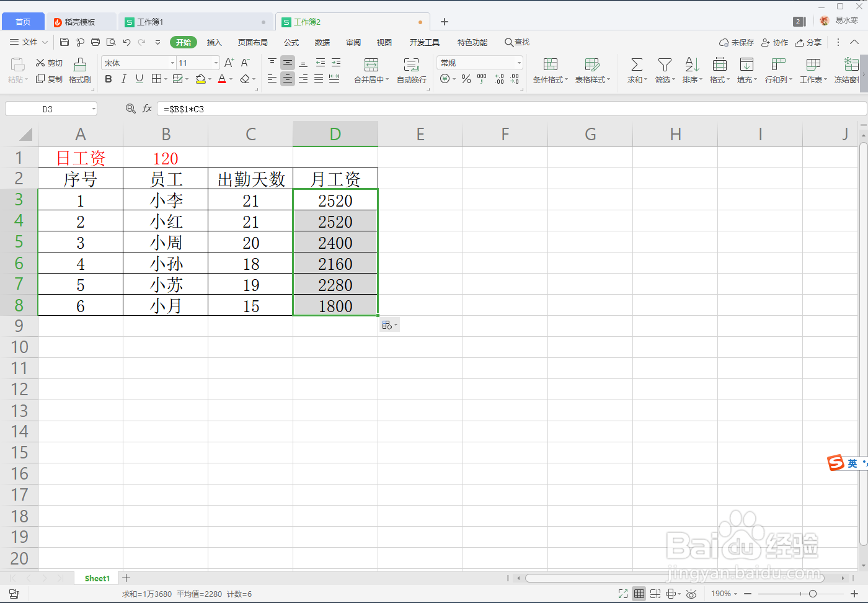This screenshot has height=603, width=868.
Task: Open the eye protection mode icon in status bar
Action: click(691, 594)
